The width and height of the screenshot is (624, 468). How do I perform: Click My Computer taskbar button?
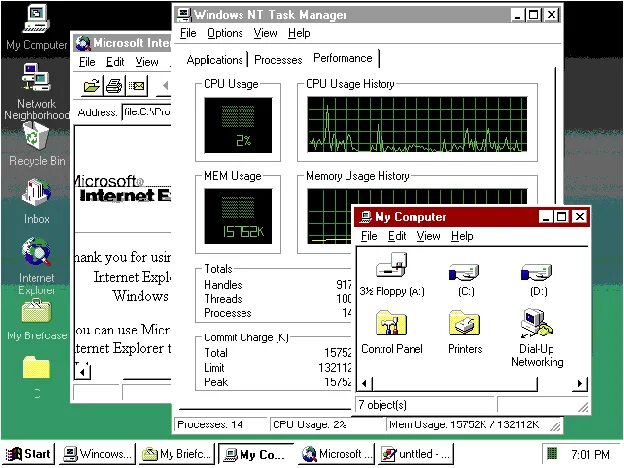click(x=256, y=454)
